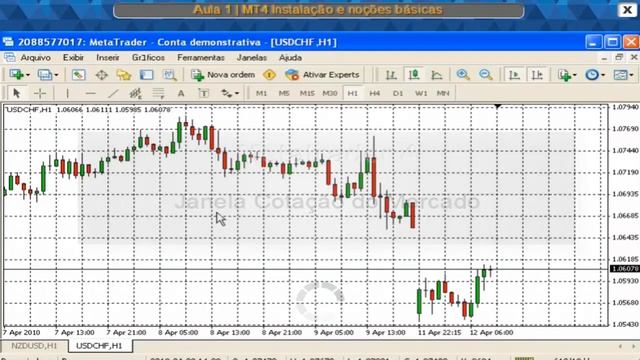Click the 1.06070 current price label

pos(624,269)
